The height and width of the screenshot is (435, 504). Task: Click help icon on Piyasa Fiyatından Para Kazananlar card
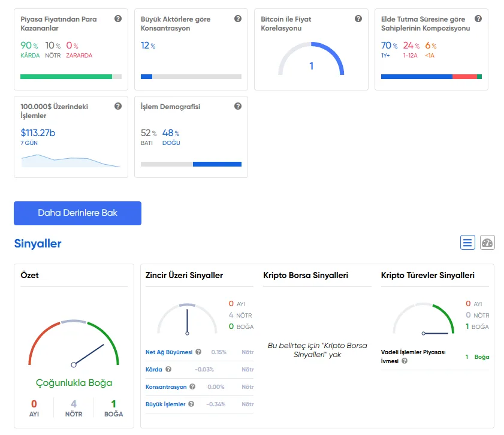(x=118, y=19)
